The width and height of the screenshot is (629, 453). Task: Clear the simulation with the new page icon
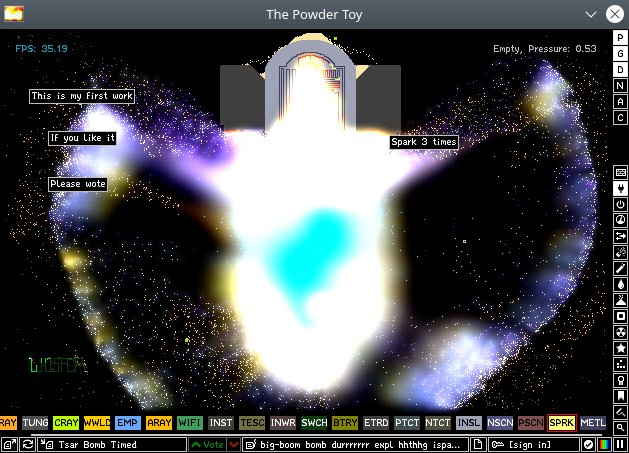(x=478, y=445)
